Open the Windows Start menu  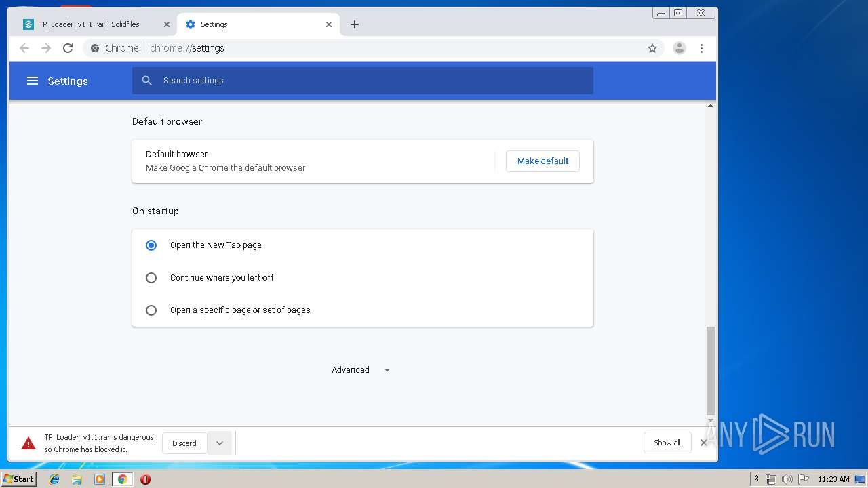click(x=18, y=479)
